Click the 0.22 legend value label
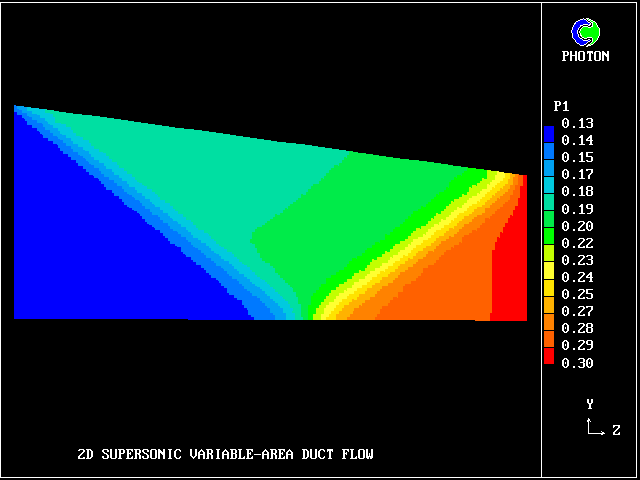Screen dimensions: 640x480 pyautogui.click(x=577, y=243)
